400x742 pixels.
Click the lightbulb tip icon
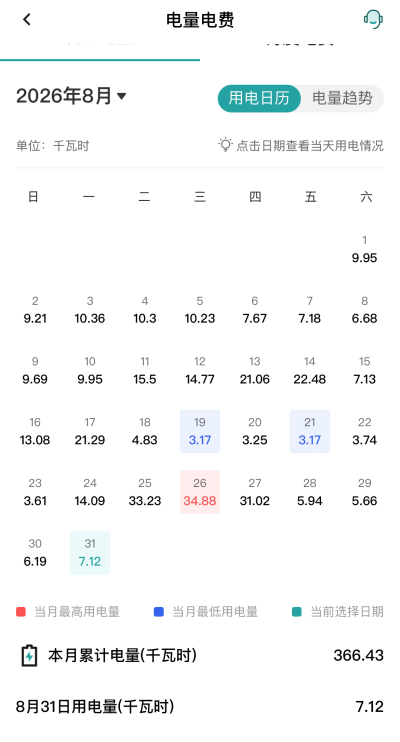point(225,144)
